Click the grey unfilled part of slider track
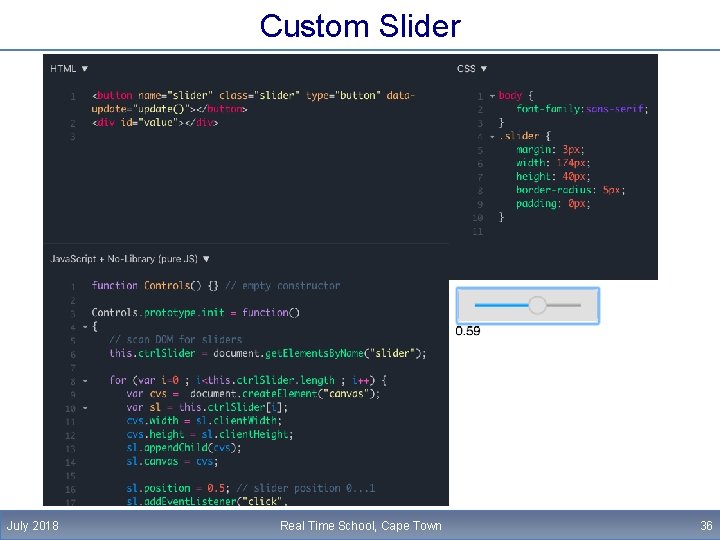Image resolution: width=720 pixels, height=540 pixels. point(563,305)
